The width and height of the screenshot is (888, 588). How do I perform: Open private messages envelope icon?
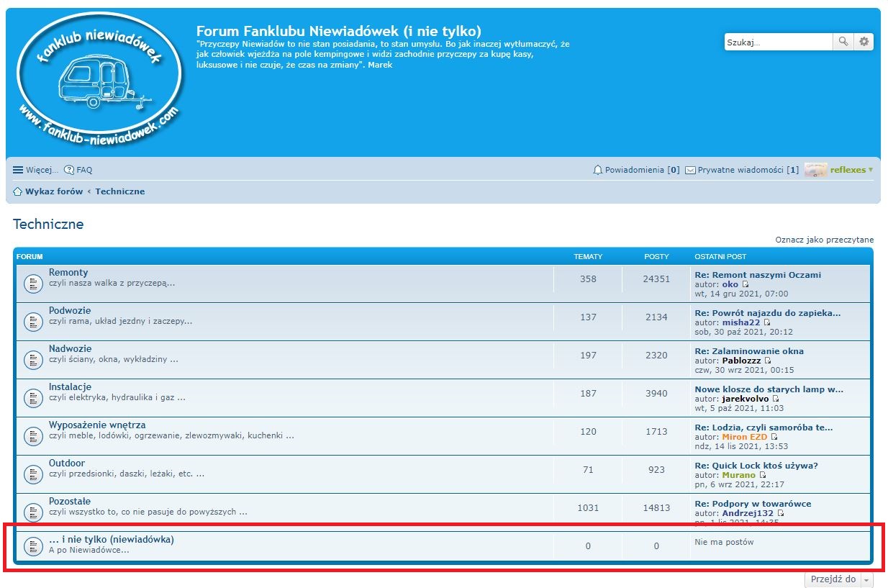point(690,171)
